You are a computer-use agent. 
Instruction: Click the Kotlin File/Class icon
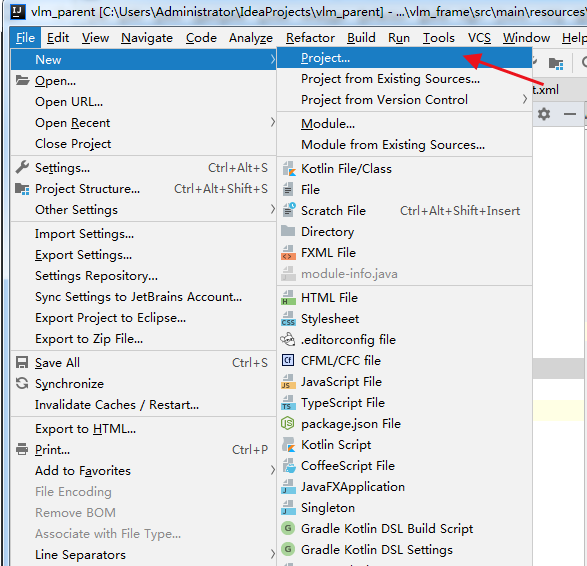(289, 168)
